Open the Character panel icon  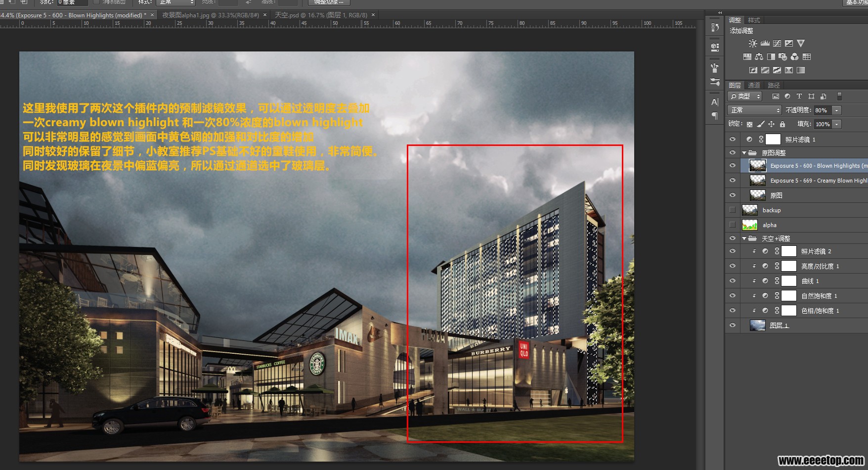tap(715, 102)
